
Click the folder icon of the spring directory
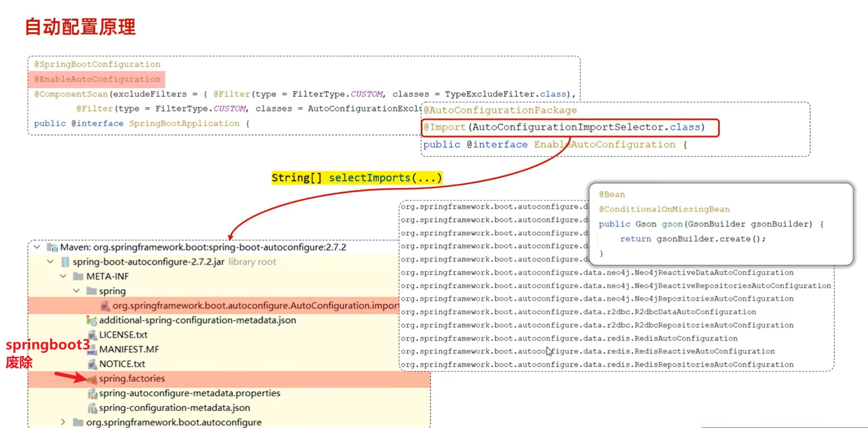tap(91, 291)
